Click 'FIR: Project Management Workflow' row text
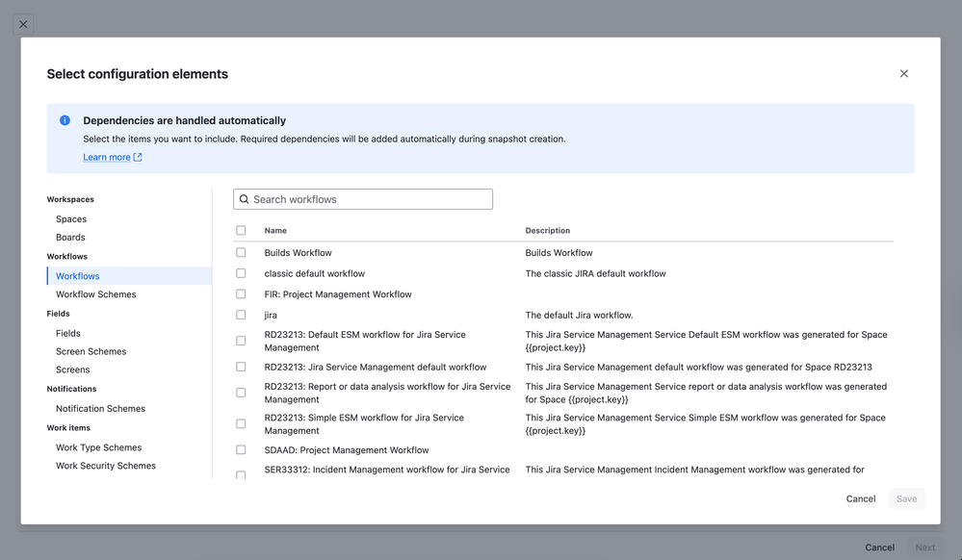The image size is (962, 560). 338,294
